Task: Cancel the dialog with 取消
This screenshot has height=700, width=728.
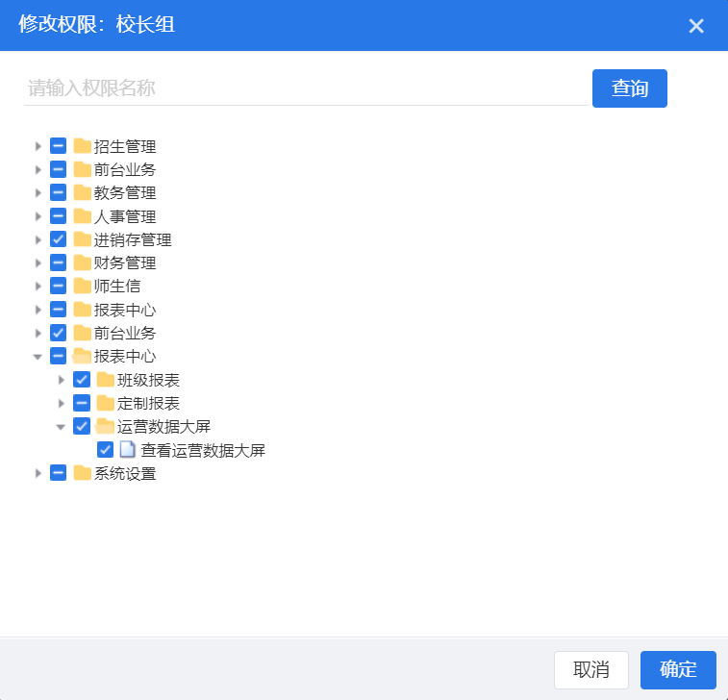Action: [590, 670]
